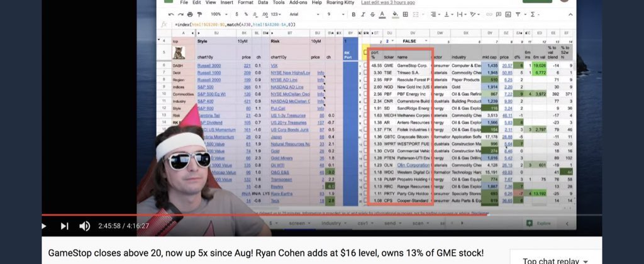The width and height of the screenshot is (644, 264).
Task: Open horizontal align options
Action: click(434, 14)
